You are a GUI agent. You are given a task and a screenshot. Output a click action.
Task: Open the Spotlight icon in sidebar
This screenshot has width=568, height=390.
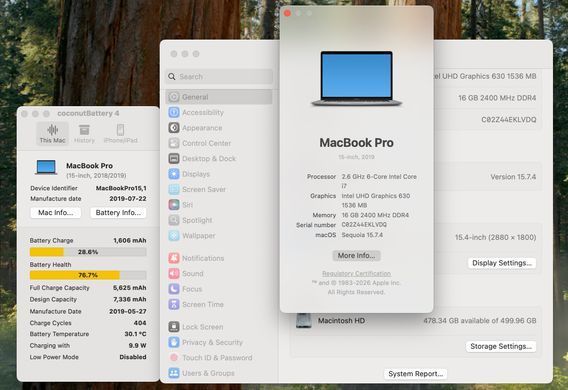[x=174, y=220]
